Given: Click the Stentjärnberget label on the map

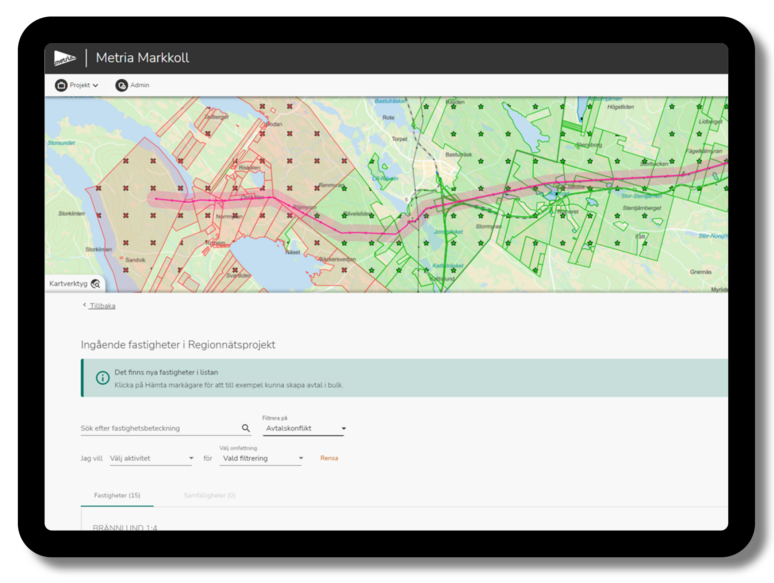Looking at the screenshot, I should 642,208.
